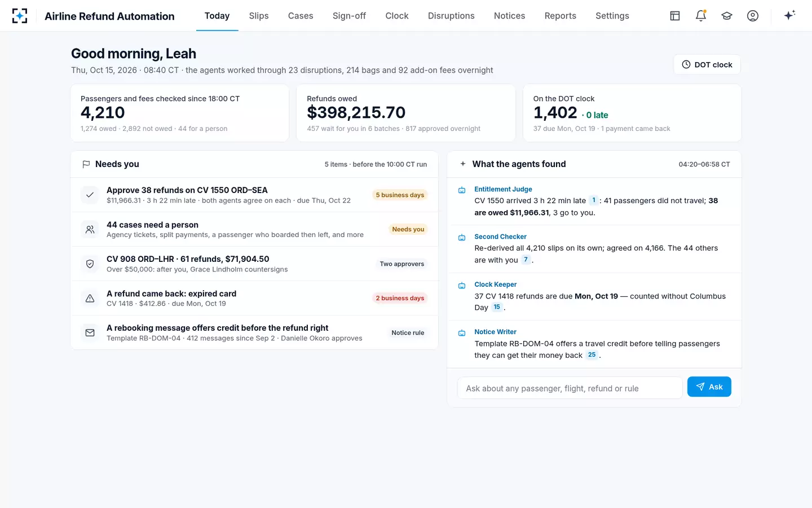Click the people icon beside 44 cases need a person
812x508 pixels.
point(90,229)
